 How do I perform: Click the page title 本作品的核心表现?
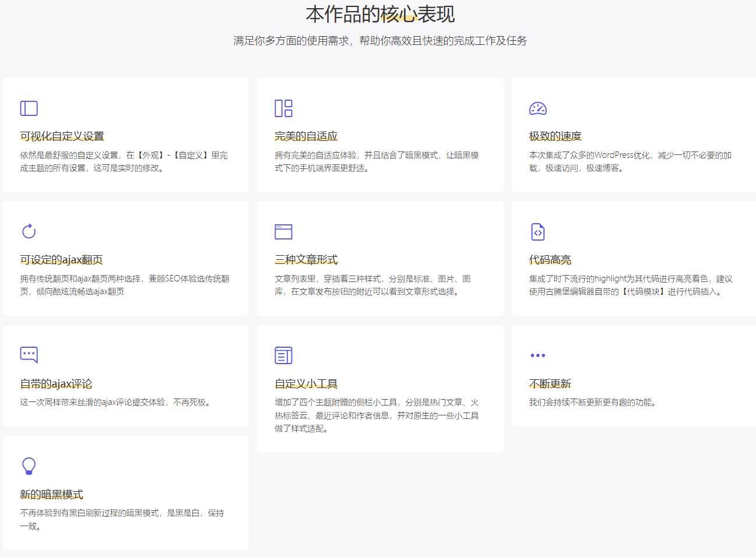point(380,14)
